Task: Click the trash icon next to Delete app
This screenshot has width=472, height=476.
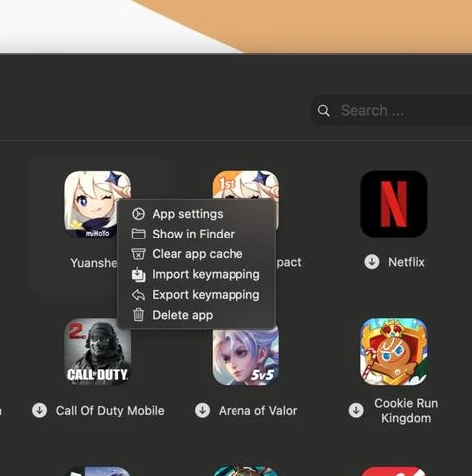Action: tap(138, 315)
